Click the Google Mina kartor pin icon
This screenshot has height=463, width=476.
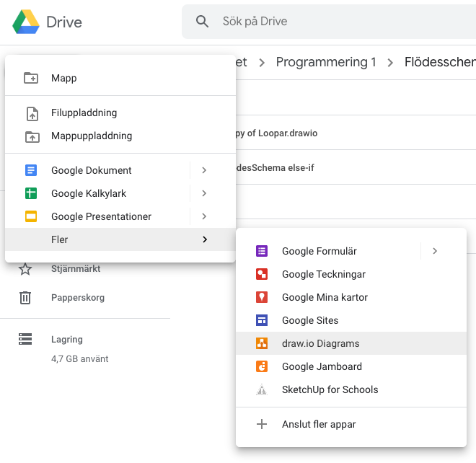(262, 297)
